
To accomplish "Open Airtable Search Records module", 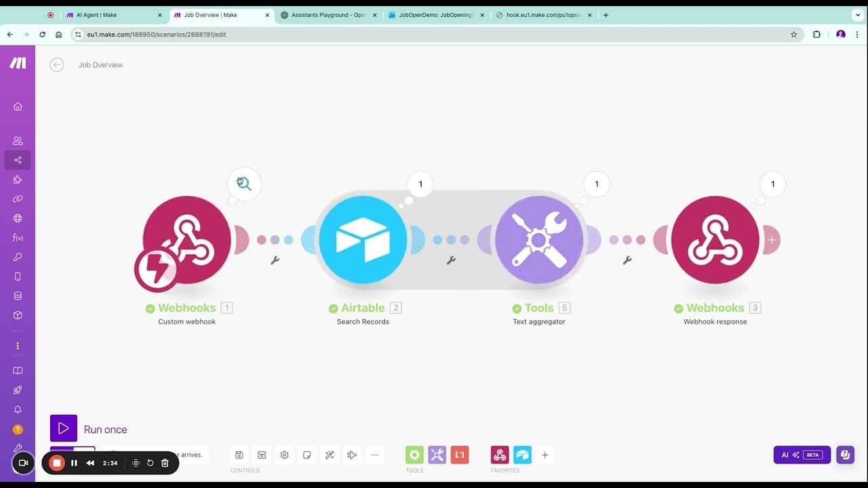I will tap(363, 240).
